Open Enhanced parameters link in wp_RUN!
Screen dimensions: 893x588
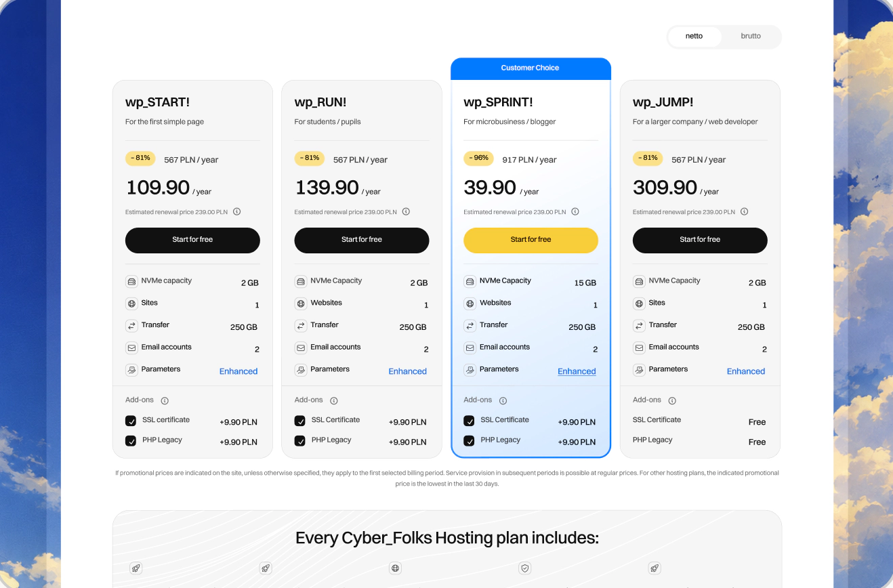[408, 371]
